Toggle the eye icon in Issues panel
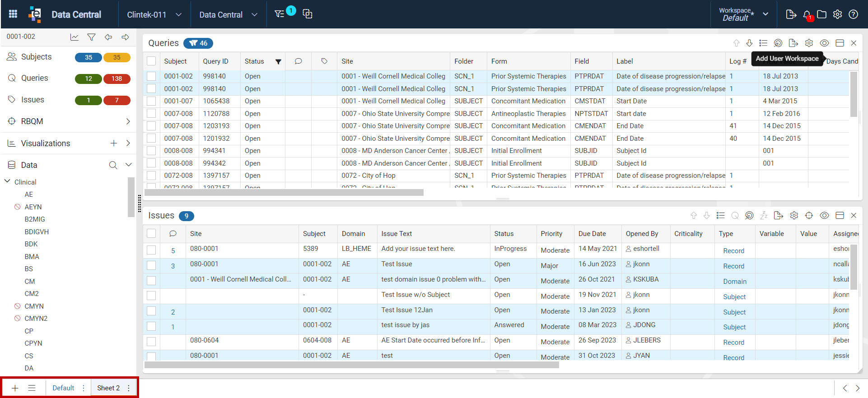868x398 pixels. pos(824,216)
